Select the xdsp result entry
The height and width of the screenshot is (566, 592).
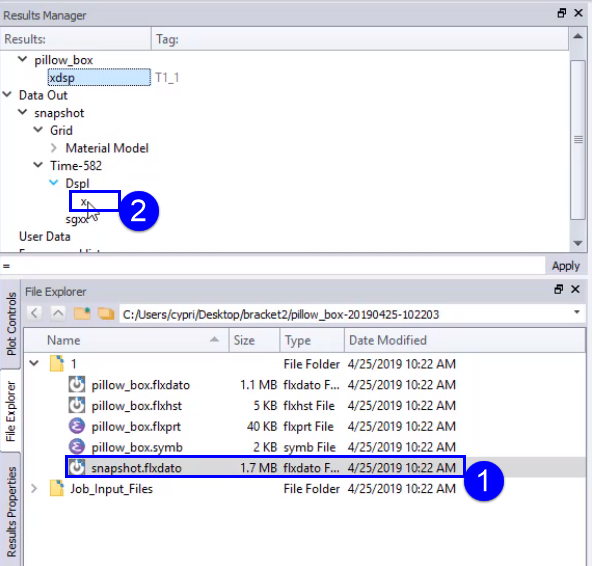coord(99,77)
